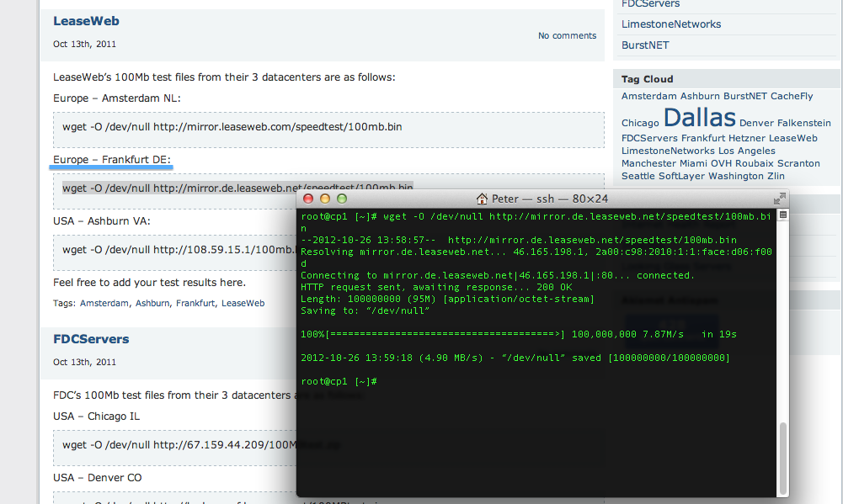Select Seattle in the tag cloud
Image resolution: width=843 pixels, height=504 pixels.
tap(638, 176)
